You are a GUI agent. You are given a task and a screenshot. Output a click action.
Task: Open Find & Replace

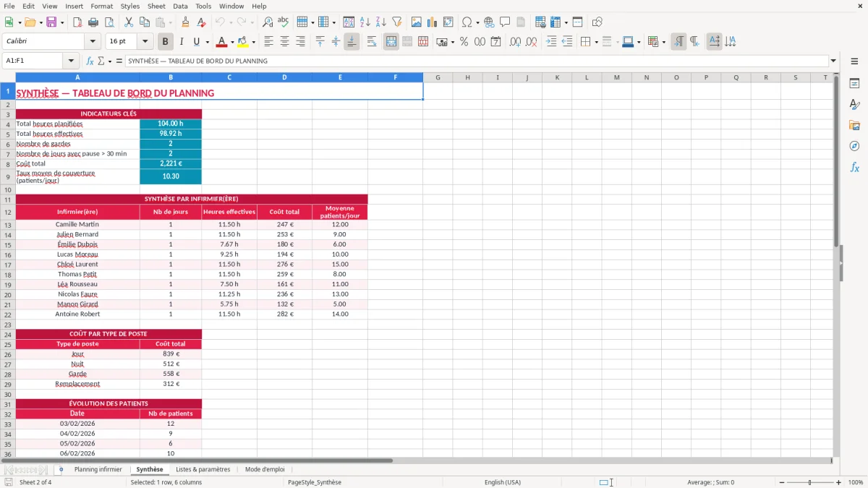point(268,22)
